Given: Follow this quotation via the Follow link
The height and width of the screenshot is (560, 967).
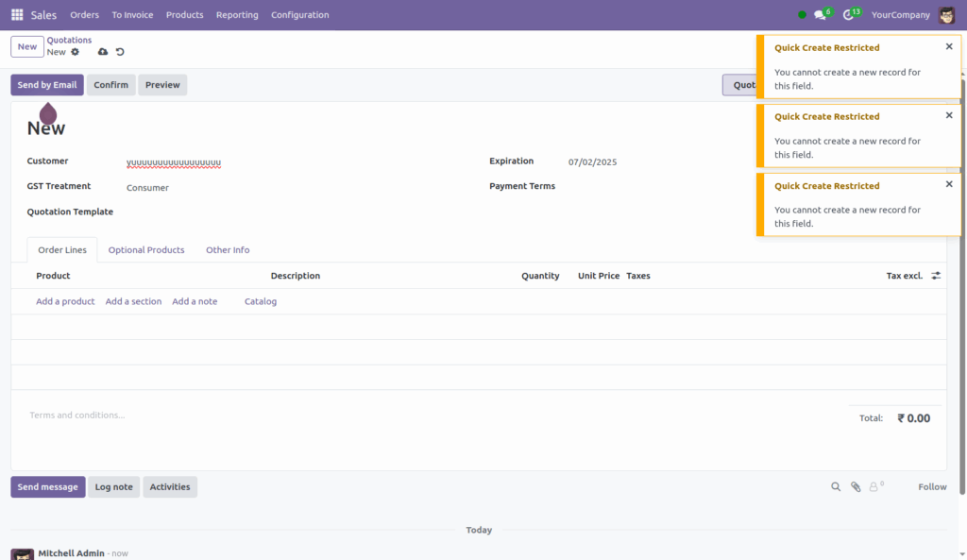Looking at the screenshot, I should tap(932, 486).
